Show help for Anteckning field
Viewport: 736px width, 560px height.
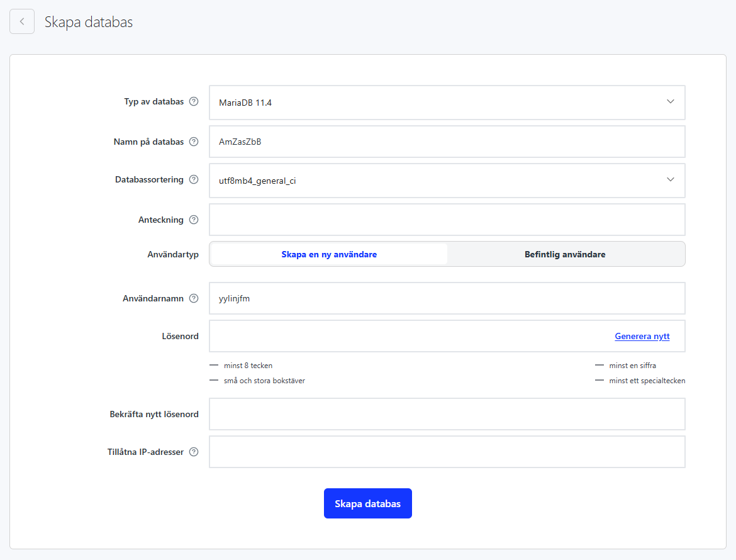194,220
